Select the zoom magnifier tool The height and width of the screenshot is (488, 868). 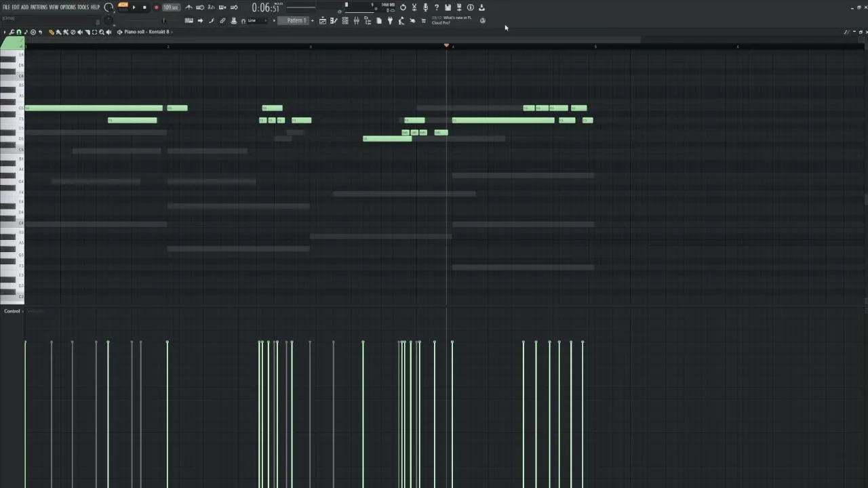coord(102,32)
